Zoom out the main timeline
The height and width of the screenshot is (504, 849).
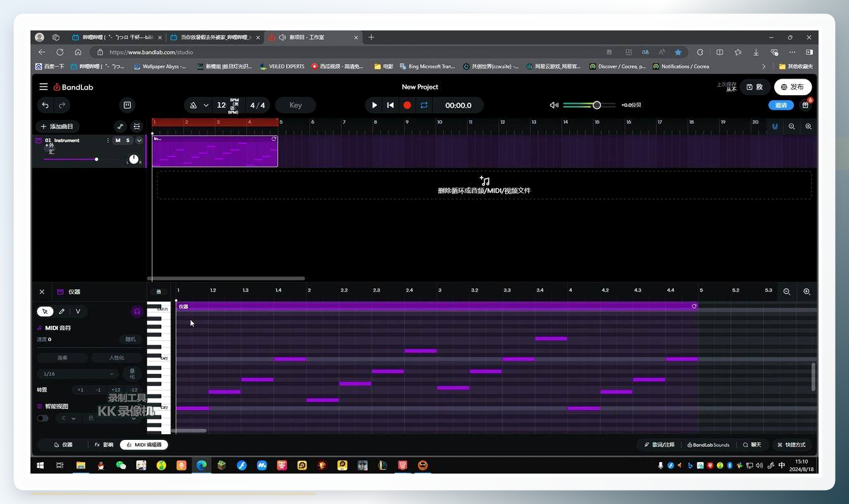[x=791, y=126]
